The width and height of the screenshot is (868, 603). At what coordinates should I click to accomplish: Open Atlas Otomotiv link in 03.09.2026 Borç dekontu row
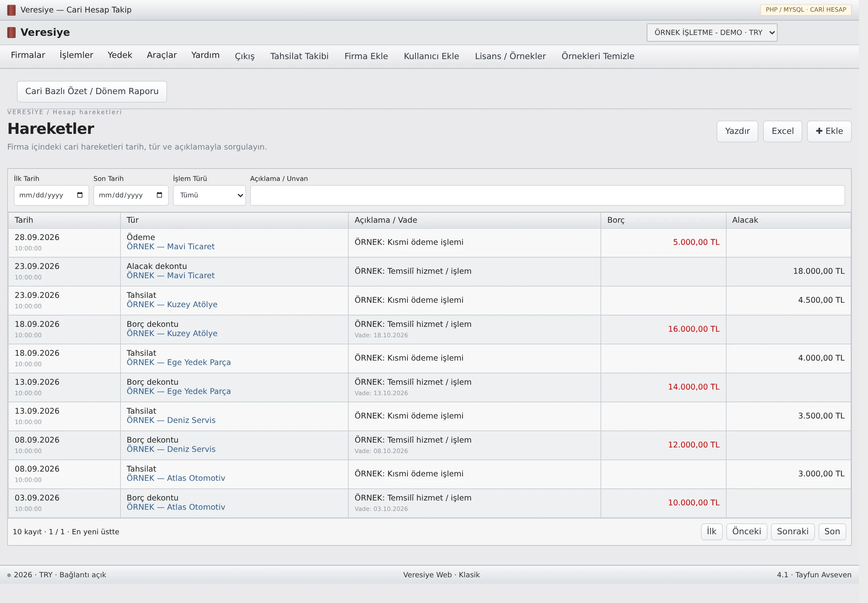[176, 507]
